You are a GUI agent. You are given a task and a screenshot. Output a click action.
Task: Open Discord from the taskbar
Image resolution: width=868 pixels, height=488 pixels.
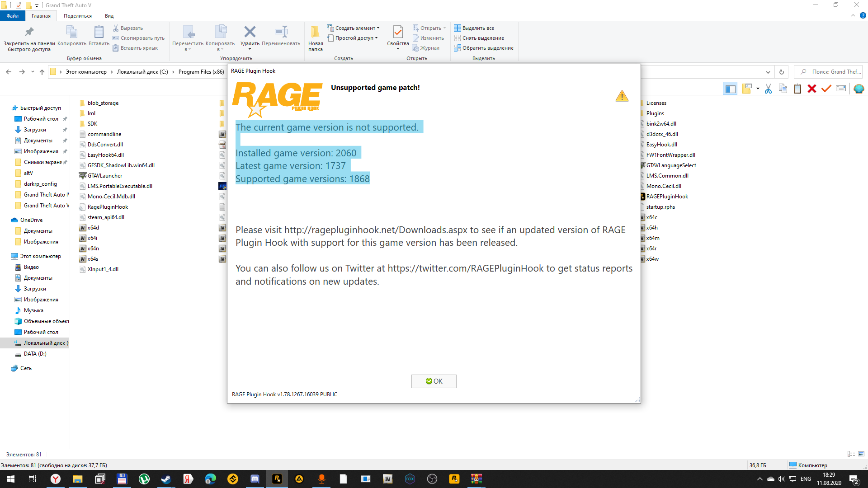255,479
